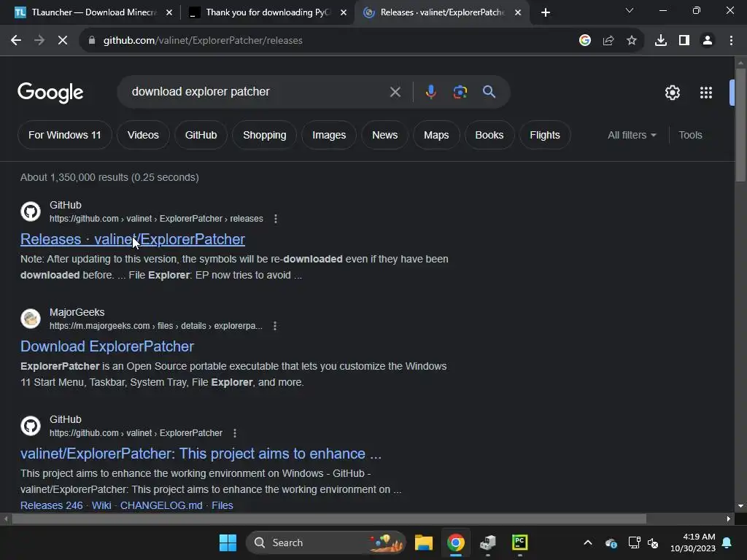Click the vertical scrollbar thumb
The image size is (747, 560).
[740, 125]
